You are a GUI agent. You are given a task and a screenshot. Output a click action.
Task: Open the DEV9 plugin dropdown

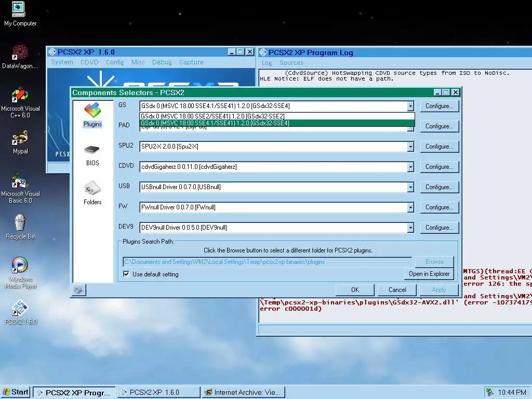[410, 228]
